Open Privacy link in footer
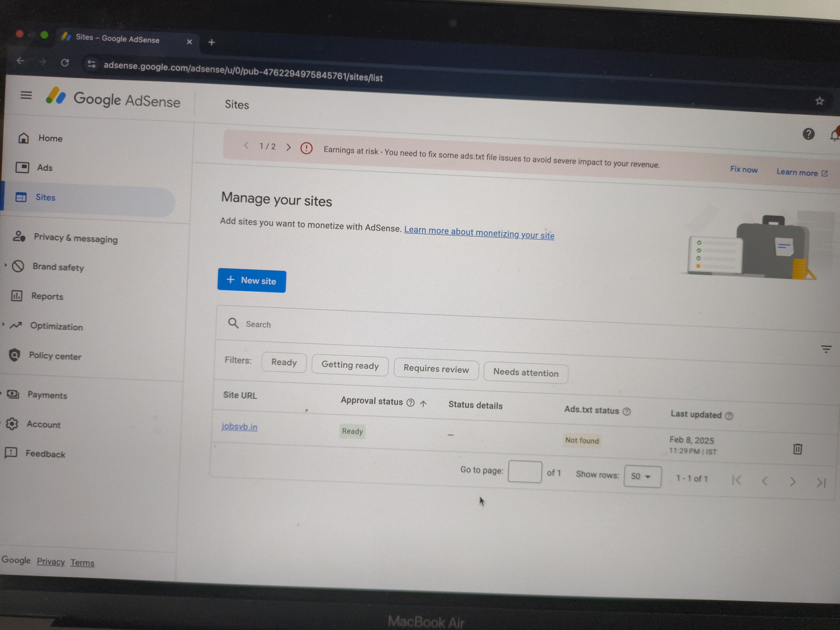840x630 pixels. tap(51, 562)
